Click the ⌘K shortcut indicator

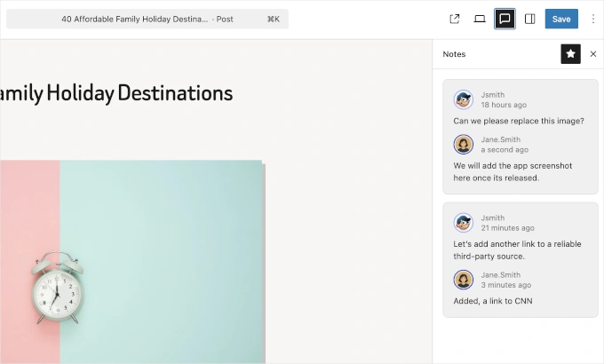[x=273, y=19]
